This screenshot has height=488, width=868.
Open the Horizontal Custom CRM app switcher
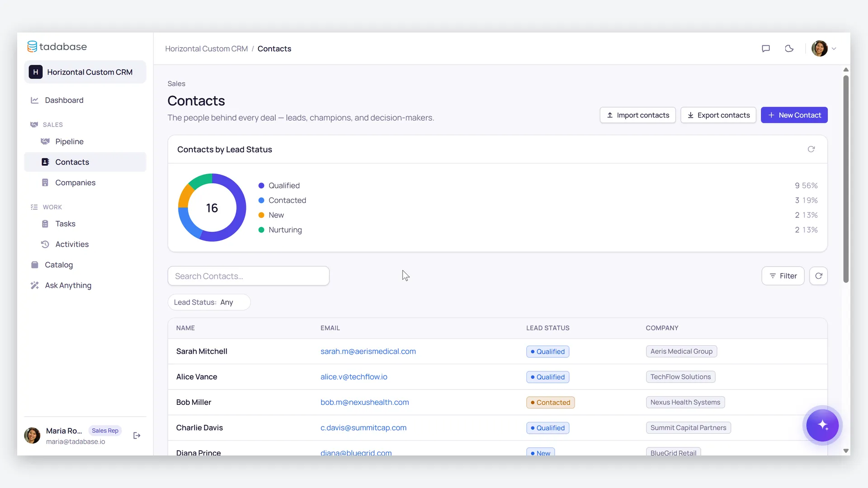85,72
